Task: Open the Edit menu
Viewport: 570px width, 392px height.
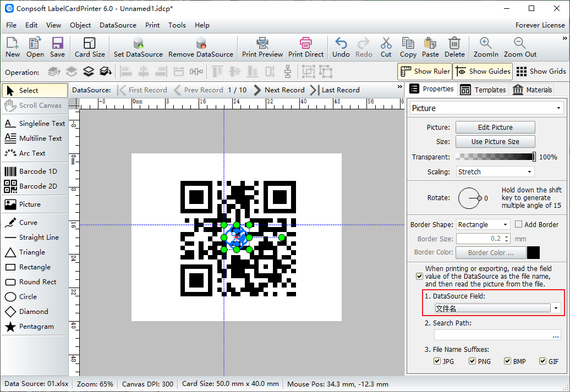Action: pyautogui.click(x=31, y=25)
